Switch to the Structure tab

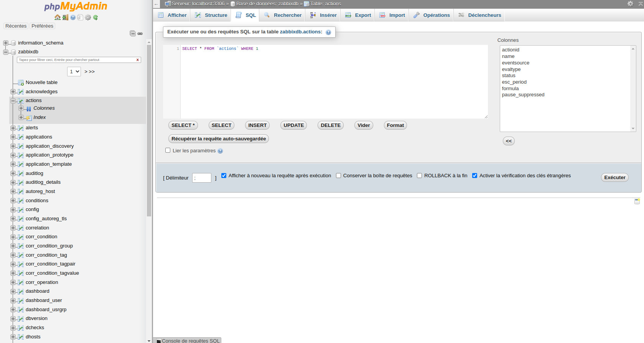tap(211, 15)
